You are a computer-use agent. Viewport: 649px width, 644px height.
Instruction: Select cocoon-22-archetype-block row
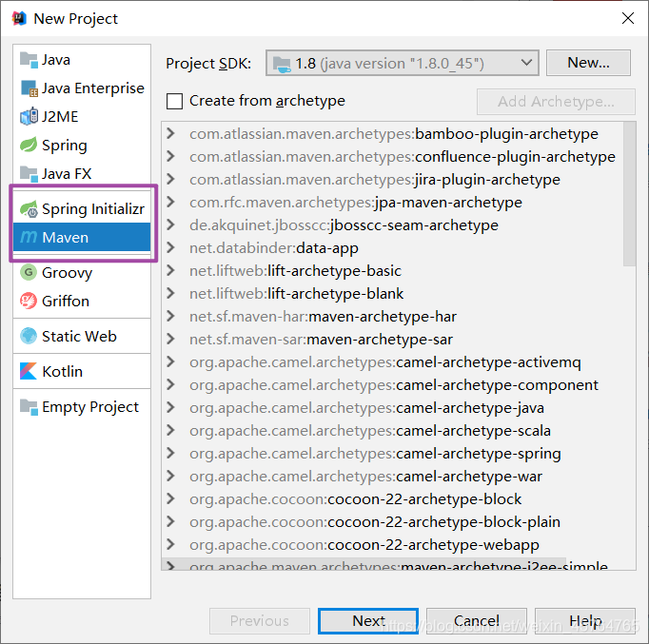click(393, 498)
